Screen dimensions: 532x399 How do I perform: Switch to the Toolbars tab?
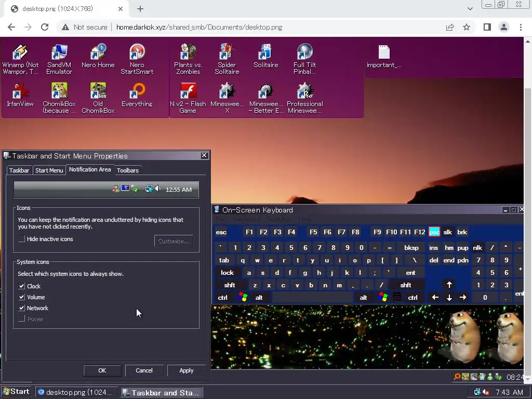pos(128,170)
